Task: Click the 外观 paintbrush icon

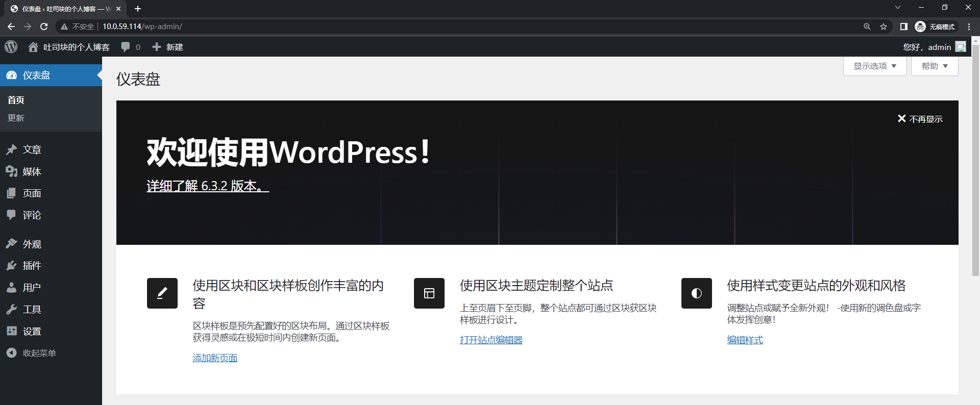Action: (12, 244)
